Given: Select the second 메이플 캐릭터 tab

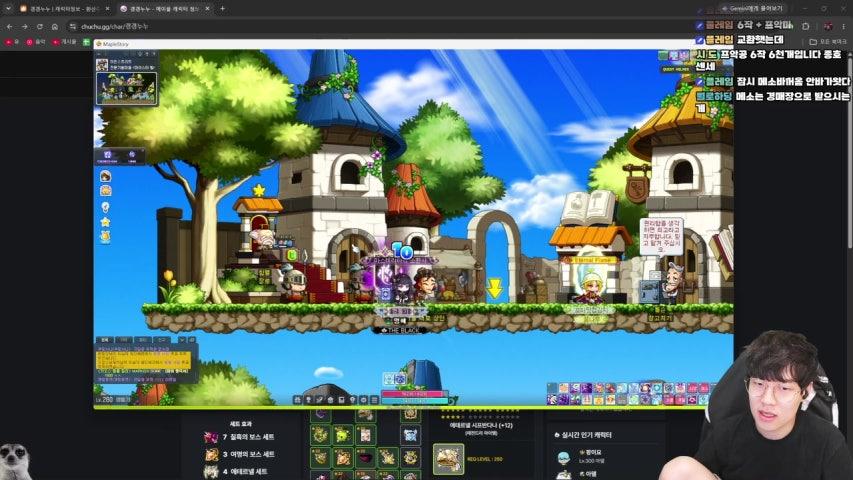Looking at the screenshot, I should coord(164,9).
